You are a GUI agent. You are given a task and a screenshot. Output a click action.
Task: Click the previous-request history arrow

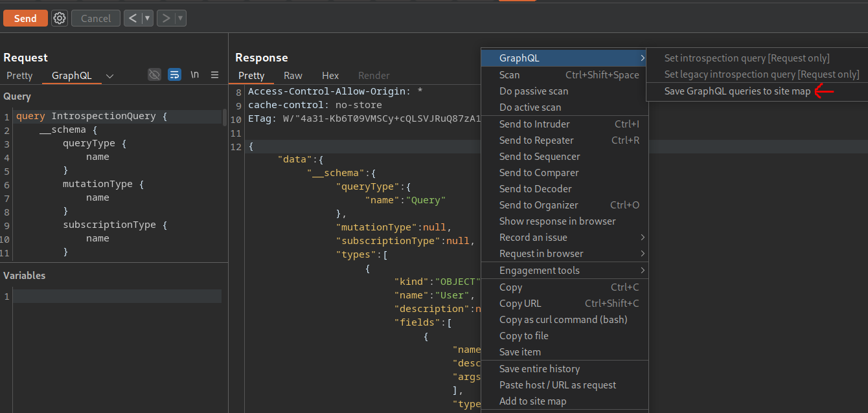[x=133, y=18]
